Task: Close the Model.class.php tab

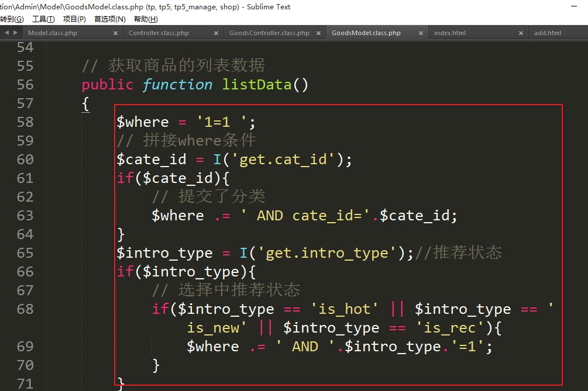Action: 116,33
